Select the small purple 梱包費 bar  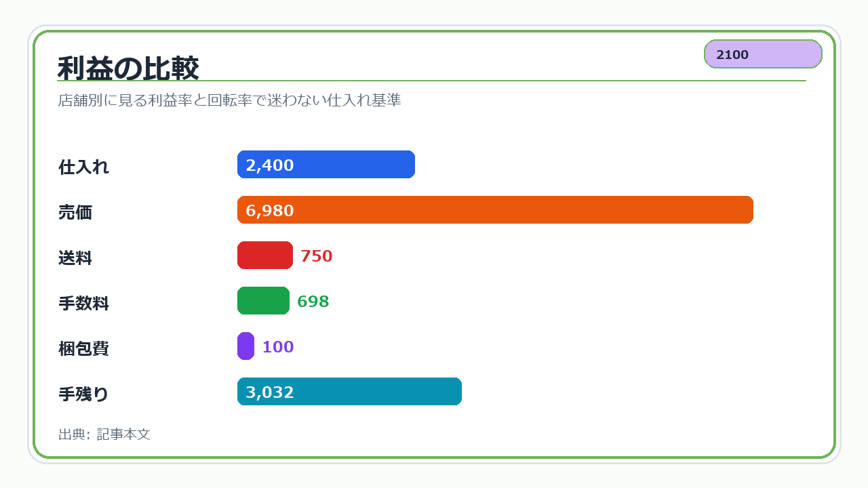pyautogui.click(x=245, y=346)
